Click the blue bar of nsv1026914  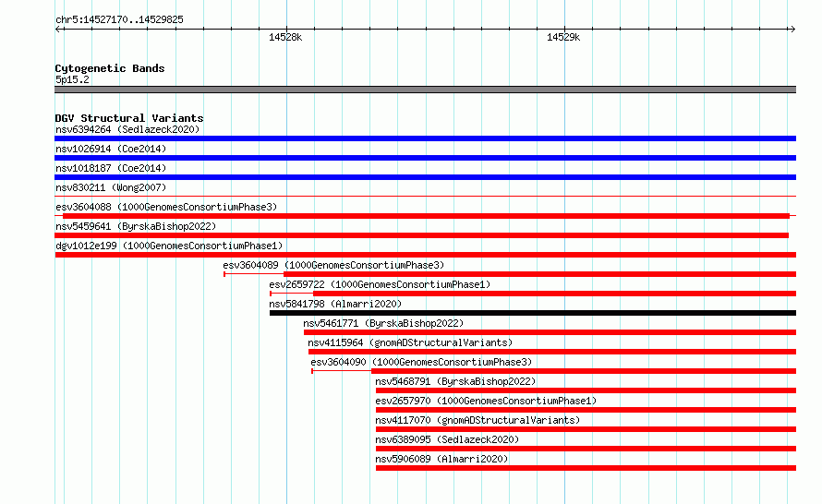click(425, 158)
